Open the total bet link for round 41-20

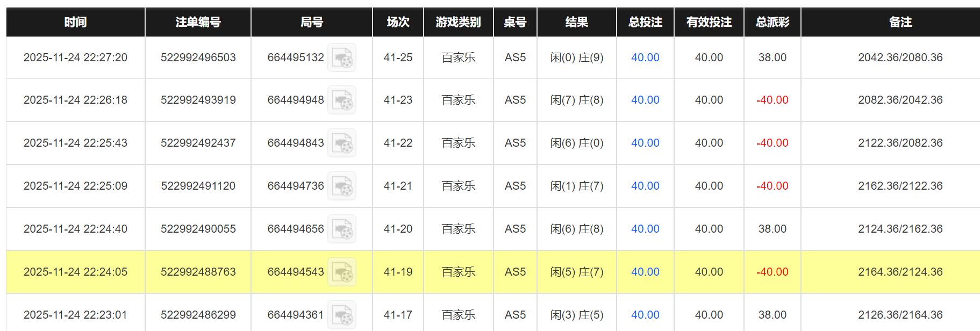pyautogui.click(x=644, y=229)
